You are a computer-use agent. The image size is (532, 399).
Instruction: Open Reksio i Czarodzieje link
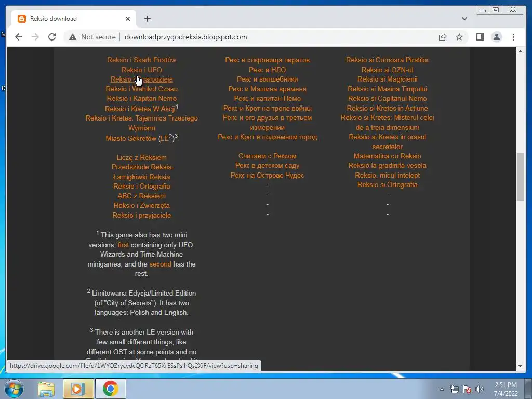141,79
